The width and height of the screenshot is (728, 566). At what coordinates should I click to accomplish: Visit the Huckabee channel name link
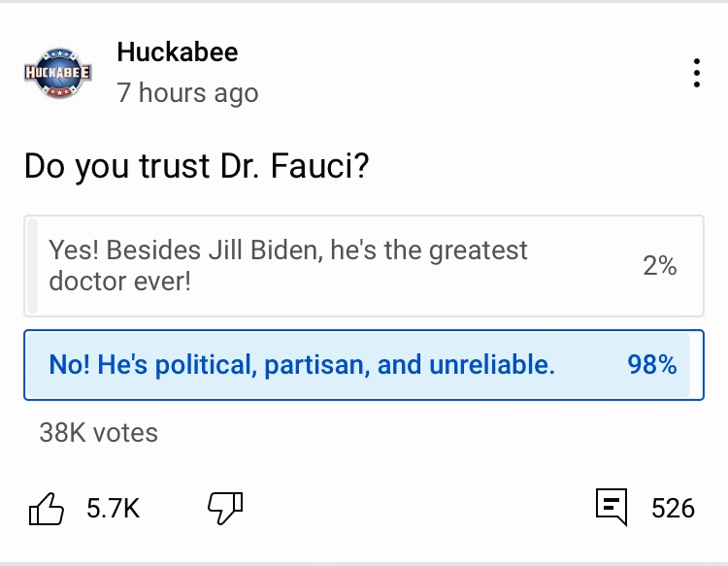(177, 52)
